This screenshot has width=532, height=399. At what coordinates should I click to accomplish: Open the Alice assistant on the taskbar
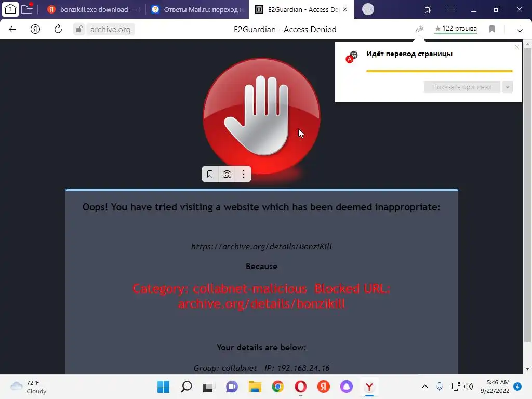(347, 387)
